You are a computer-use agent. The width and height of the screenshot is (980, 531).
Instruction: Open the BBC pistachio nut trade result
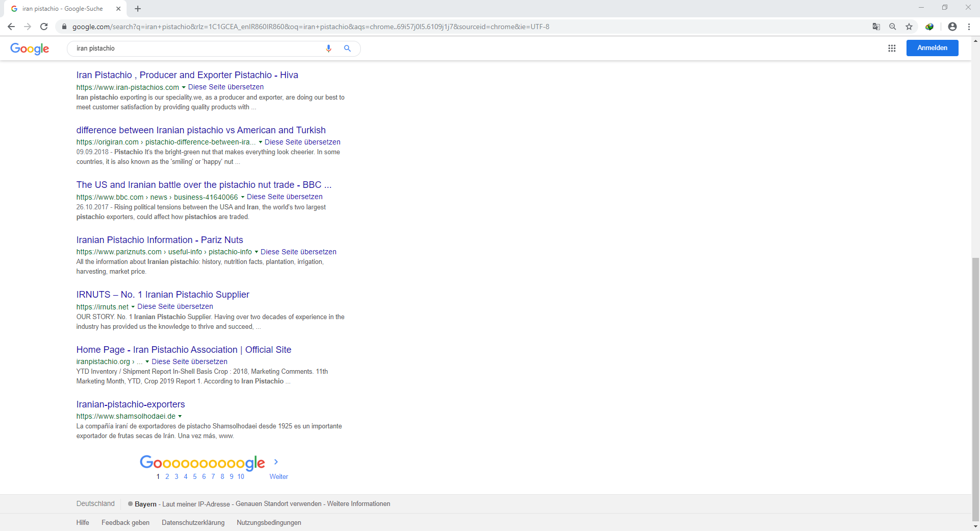[x=204, y=185]
